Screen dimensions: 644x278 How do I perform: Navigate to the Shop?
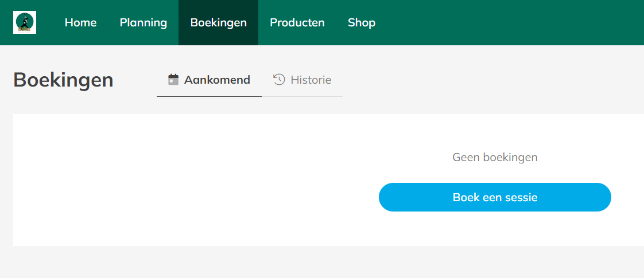tap(362, 22)
